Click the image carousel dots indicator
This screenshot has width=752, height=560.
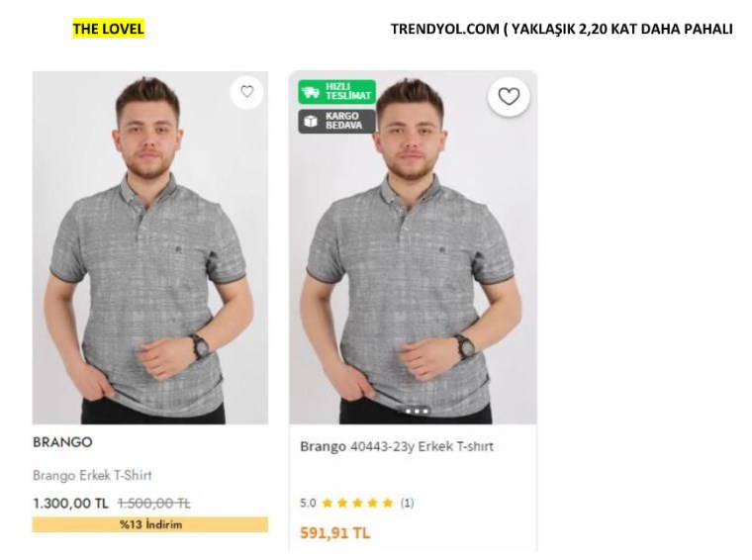pos(417,411)
